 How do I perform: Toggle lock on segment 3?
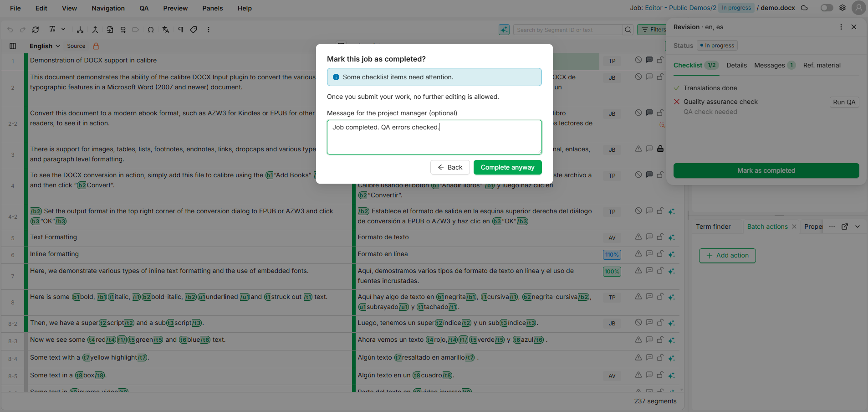(x=660, y=149)
